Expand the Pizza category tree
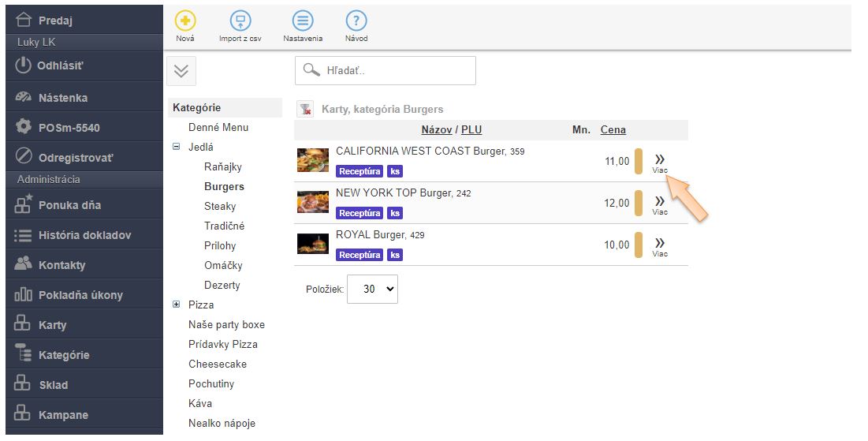 point(177,305)
